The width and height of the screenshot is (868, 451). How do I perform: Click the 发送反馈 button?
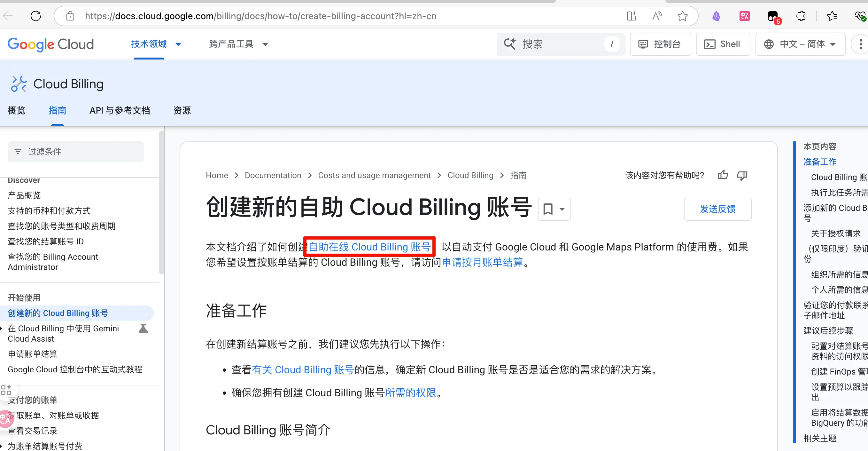(717, 209)
